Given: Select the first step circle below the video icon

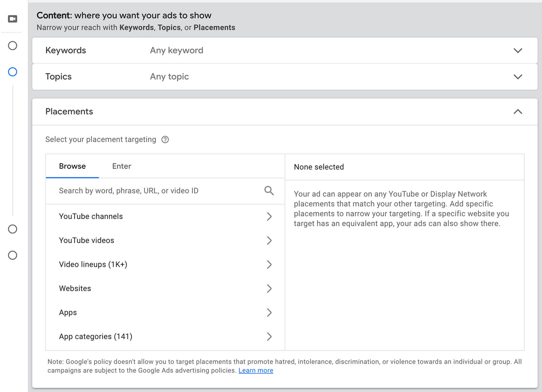Looking at the screenshot, I should (x=13, y=46).
